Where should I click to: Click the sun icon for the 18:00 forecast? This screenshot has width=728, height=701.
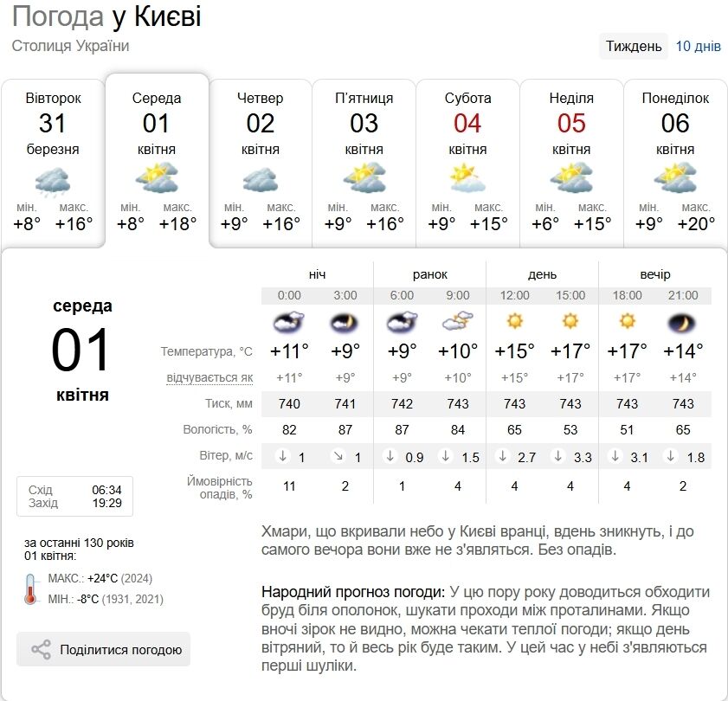[x=627, y=322]
